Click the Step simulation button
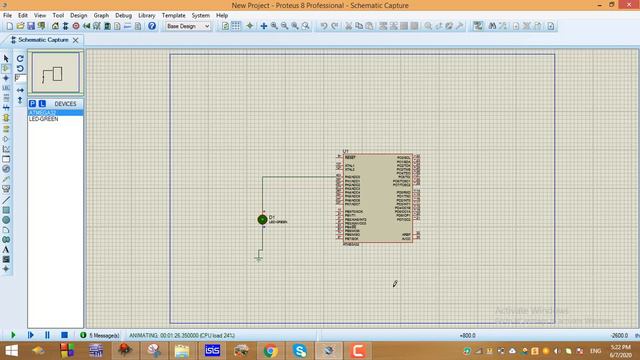Image resolution: width=640 pixels, height=360 pixels. (31, 335)
